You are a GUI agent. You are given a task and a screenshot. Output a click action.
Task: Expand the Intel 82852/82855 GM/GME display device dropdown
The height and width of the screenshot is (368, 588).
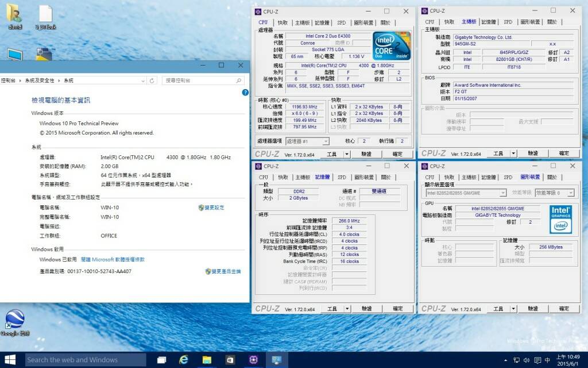coord(503,193)
